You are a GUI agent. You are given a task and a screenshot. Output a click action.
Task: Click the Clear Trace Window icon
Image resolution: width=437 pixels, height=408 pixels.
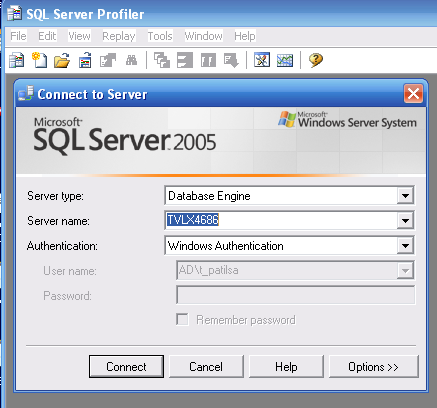[x=162, y=60]
